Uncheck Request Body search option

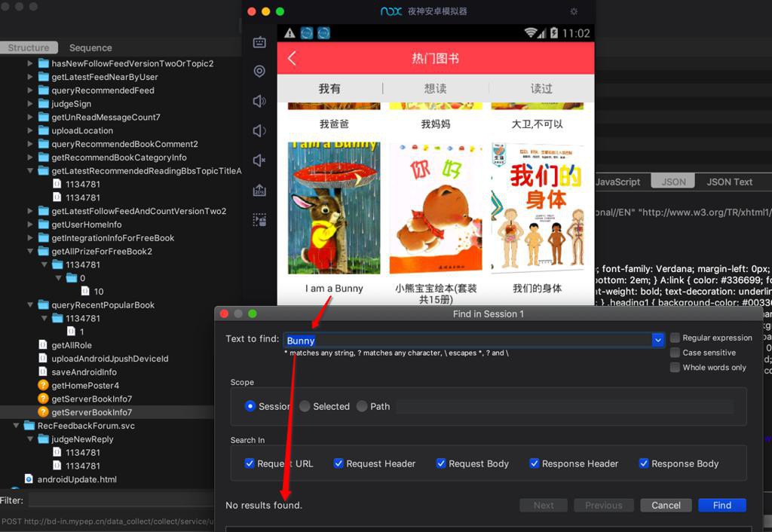tap(440, 463)
